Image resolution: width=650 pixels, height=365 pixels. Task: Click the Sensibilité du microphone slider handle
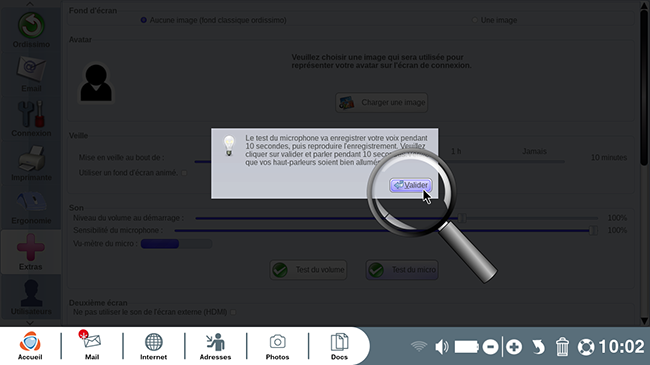click(x=593, y=231)
